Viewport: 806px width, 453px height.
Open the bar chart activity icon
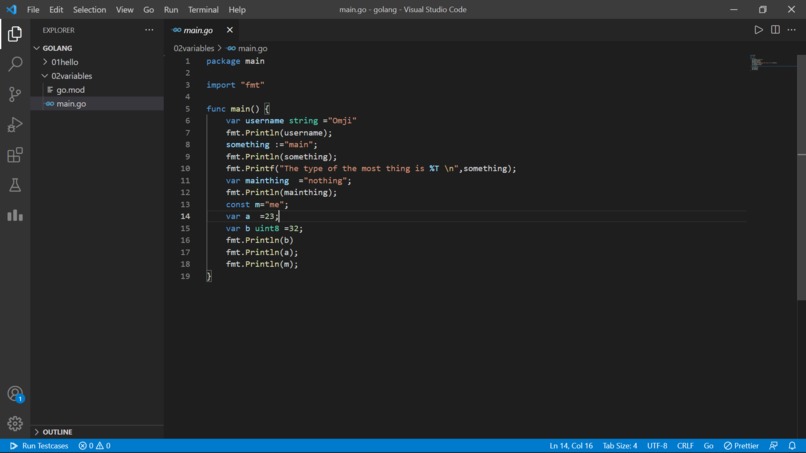pos(15,215)
